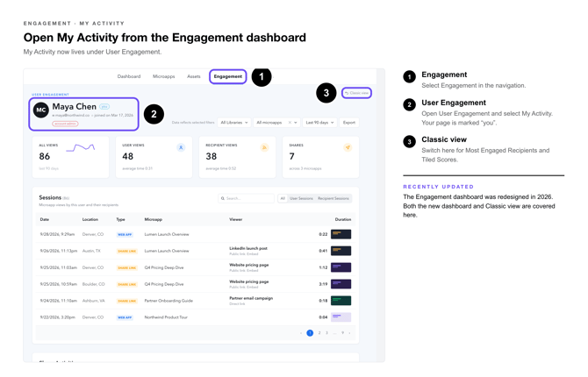
Task: Click the Date column header
Action: [x=44, y=219]
